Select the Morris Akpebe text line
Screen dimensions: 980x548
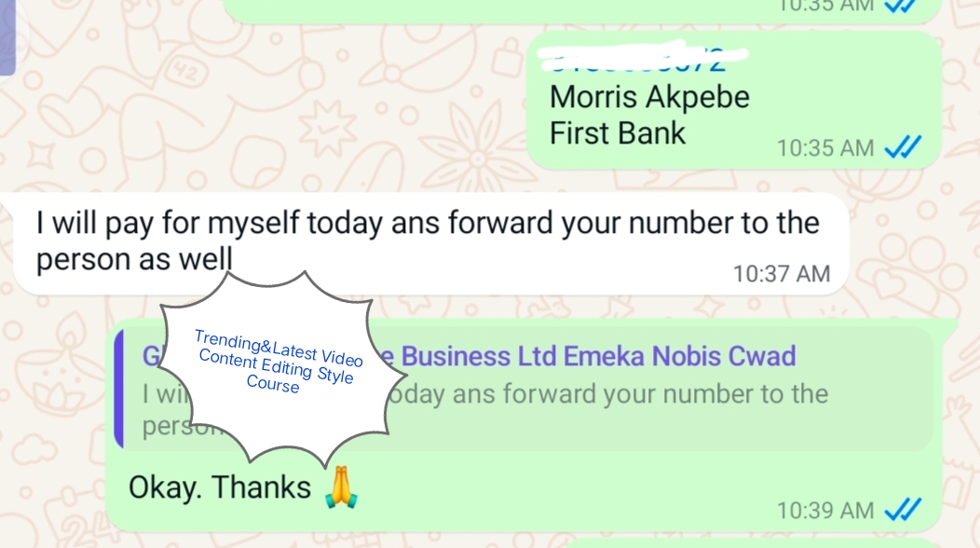tap(648, 97)
